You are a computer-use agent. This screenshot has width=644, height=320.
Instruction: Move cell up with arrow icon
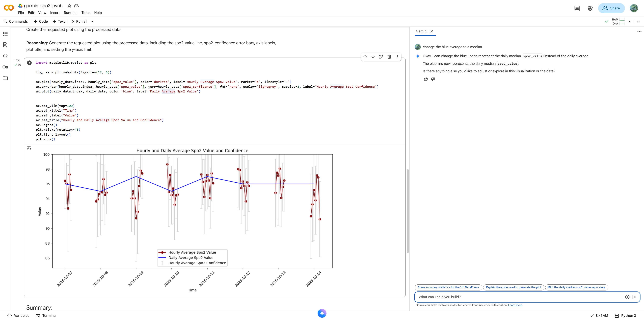[x=365, y=57]
